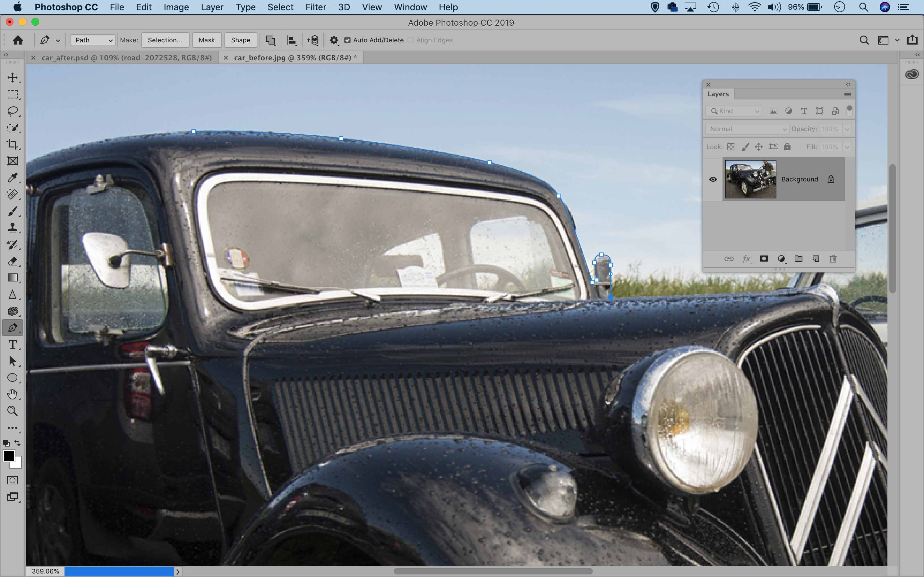Enable the Align Edges checkbox

[411, 40]
